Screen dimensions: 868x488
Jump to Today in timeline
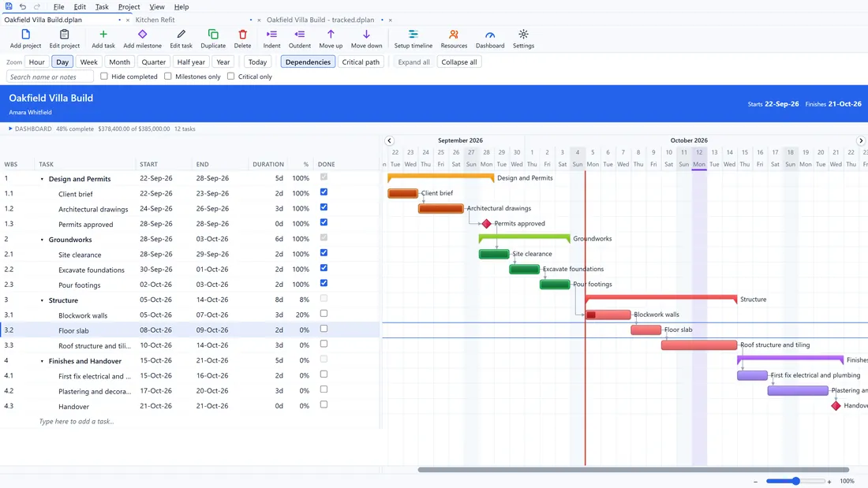(x=257, y=62)
